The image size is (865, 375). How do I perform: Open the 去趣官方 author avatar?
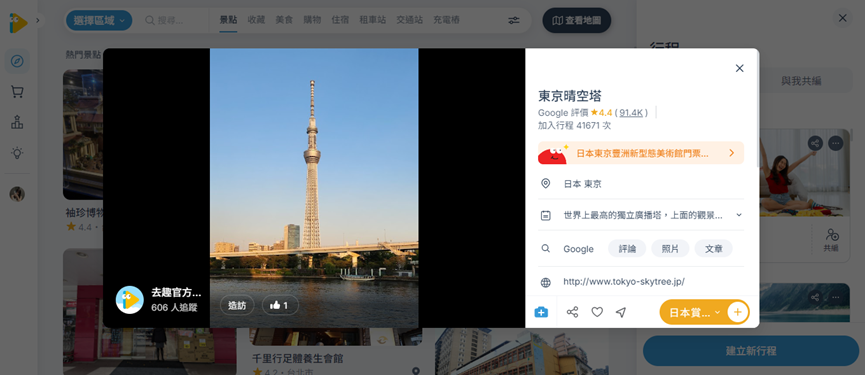tap(130, 300)
